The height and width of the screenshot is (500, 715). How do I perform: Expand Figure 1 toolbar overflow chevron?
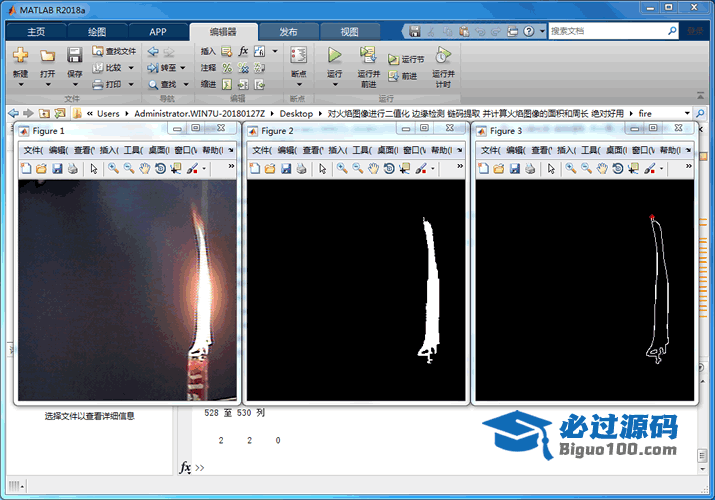(x=231, y=166)
